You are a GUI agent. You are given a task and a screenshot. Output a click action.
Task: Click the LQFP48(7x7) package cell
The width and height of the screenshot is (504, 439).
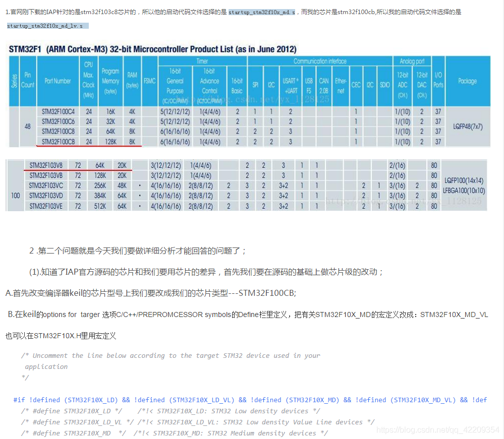[x=468, y=127]
